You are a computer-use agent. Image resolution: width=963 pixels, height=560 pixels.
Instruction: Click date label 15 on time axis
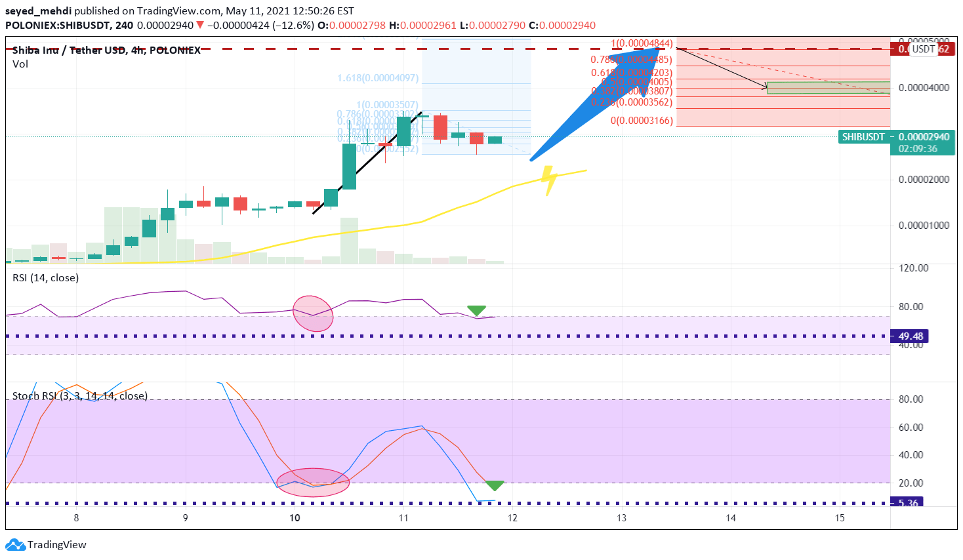(840, 518)
